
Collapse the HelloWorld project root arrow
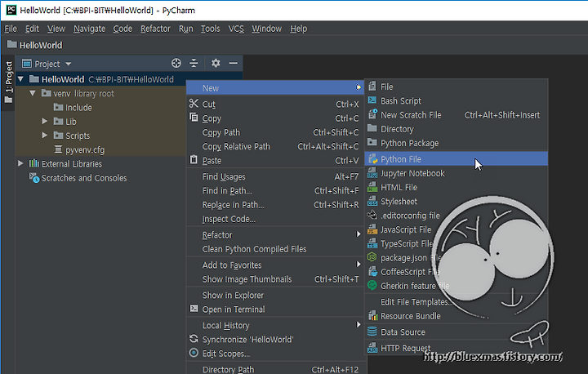(20, 79)
